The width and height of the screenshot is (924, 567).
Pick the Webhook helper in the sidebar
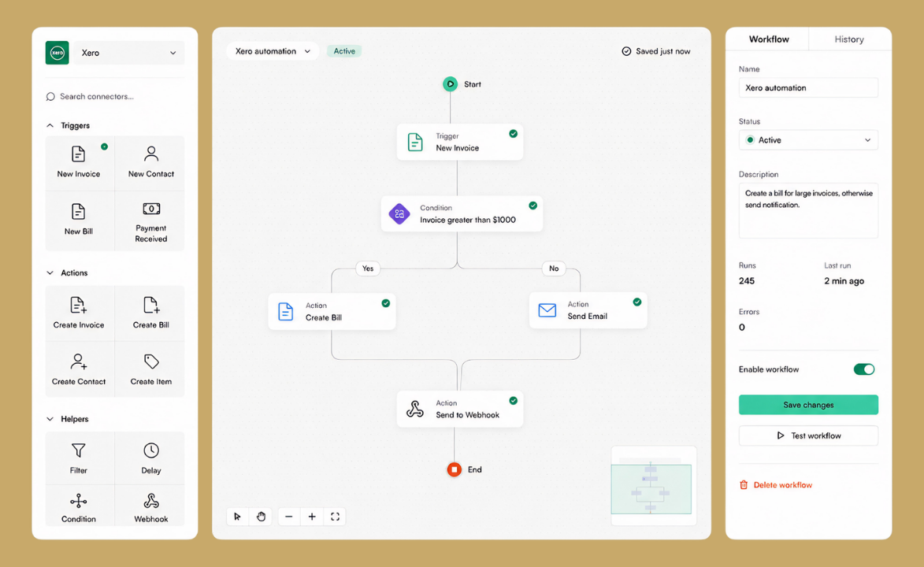click(x=151, y=506)
